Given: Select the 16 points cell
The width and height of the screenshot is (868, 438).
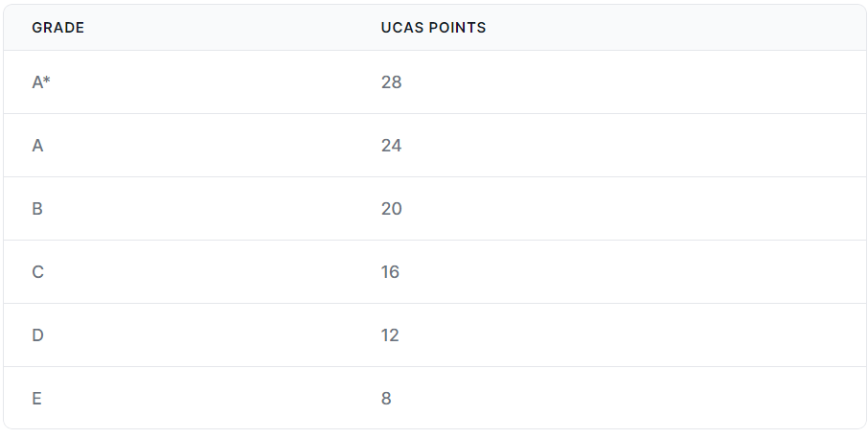Looking at the screenshot, I should (390, 272).
